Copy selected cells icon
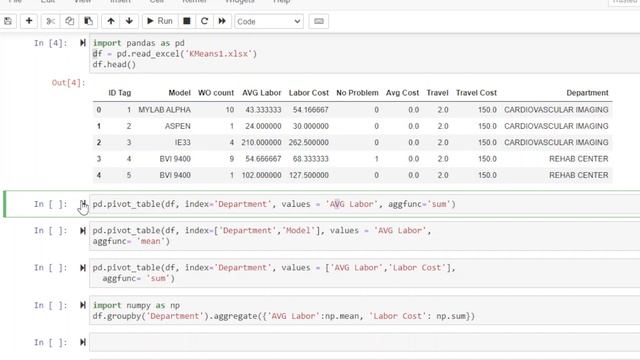The height and width of the screenshot is (360, 640). [x=69, y=21]
